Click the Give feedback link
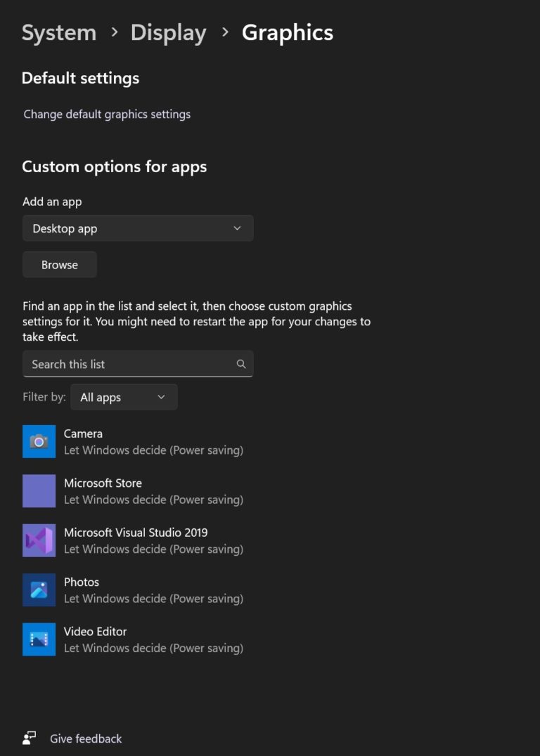Screen dimensions: 540x756 click(86, 738)
